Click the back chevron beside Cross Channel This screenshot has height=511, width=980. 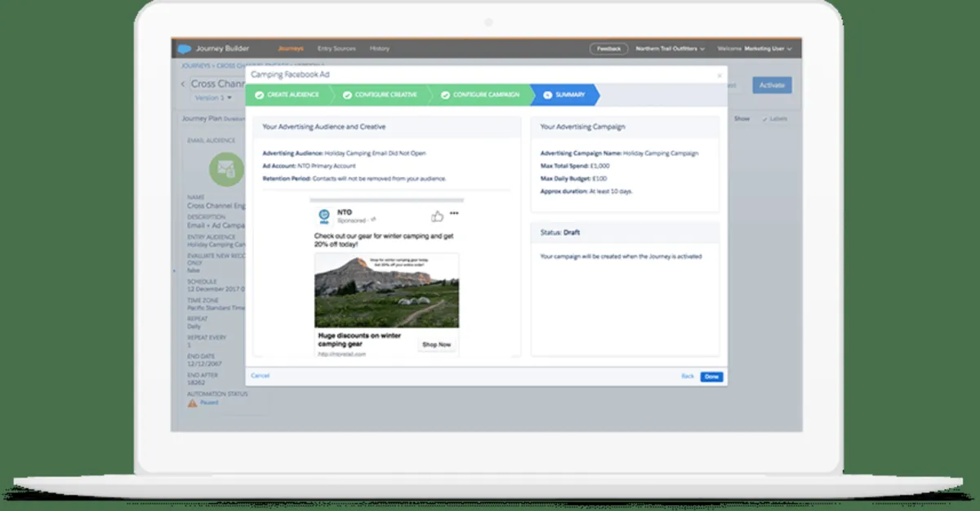point(183,84)
